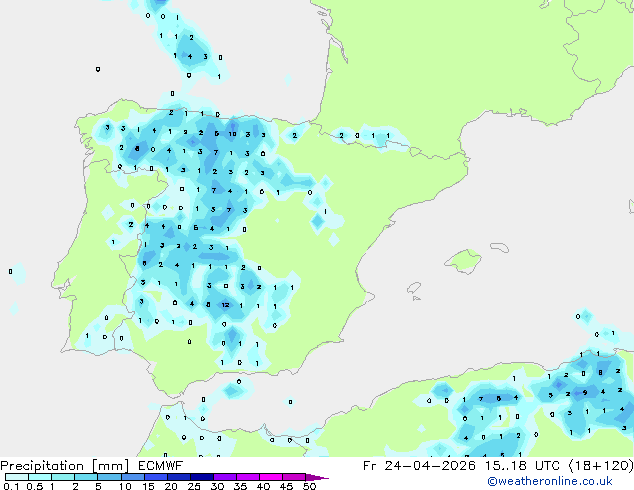Screen dimensions: 634x490
Task: Click the '25' legend scale label
Action: (194, 486)
